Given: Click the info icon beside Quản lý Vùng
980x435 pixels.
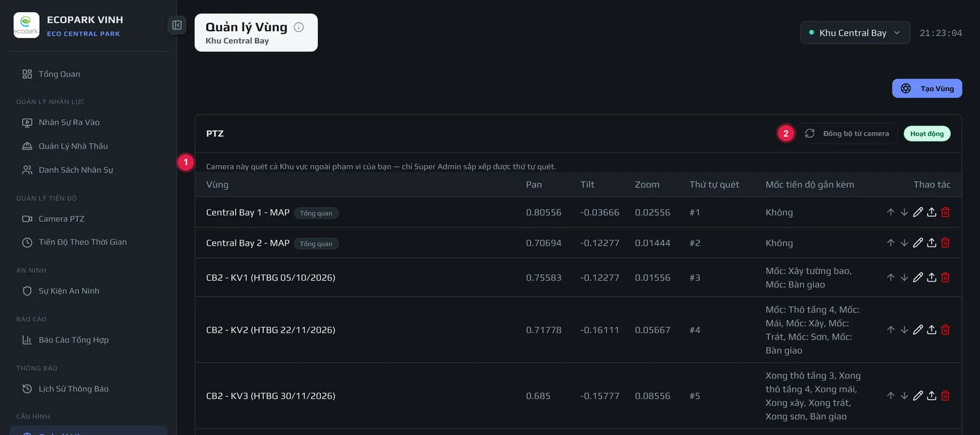Looking at the screenshot, I should [299, 27].
